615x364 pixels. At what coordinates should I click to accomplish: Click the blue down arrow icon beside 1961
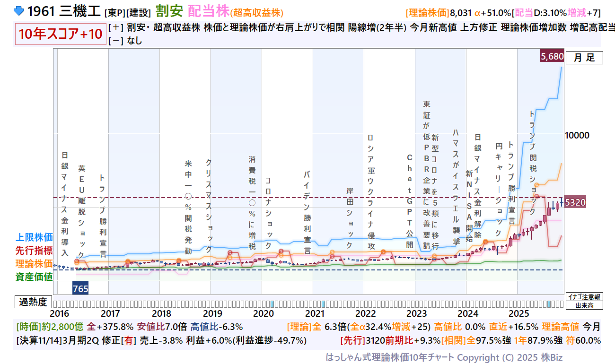click(18, 10)
